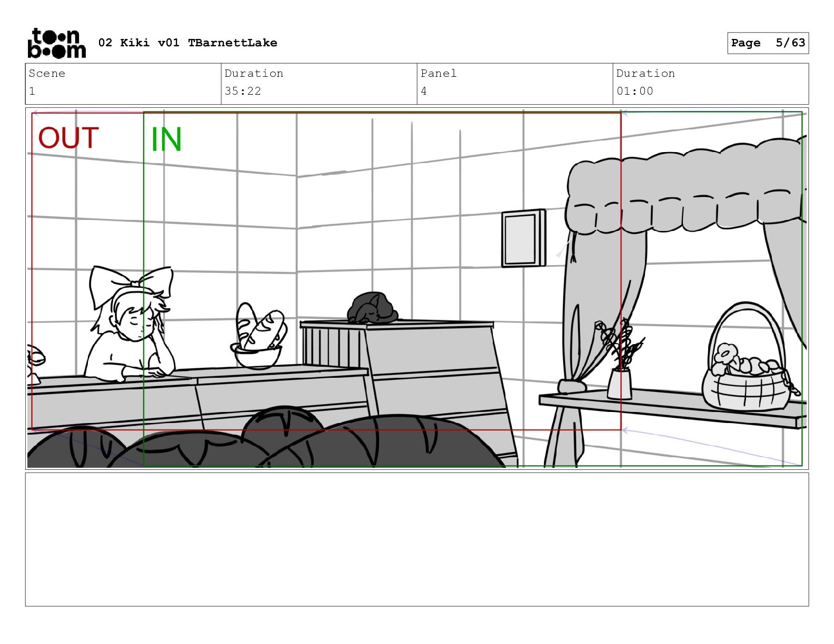Image resolution: width=834 pixels, height=644 pixels.
Task: Click scene duration value '35:22'
Action: coord(243,91)
